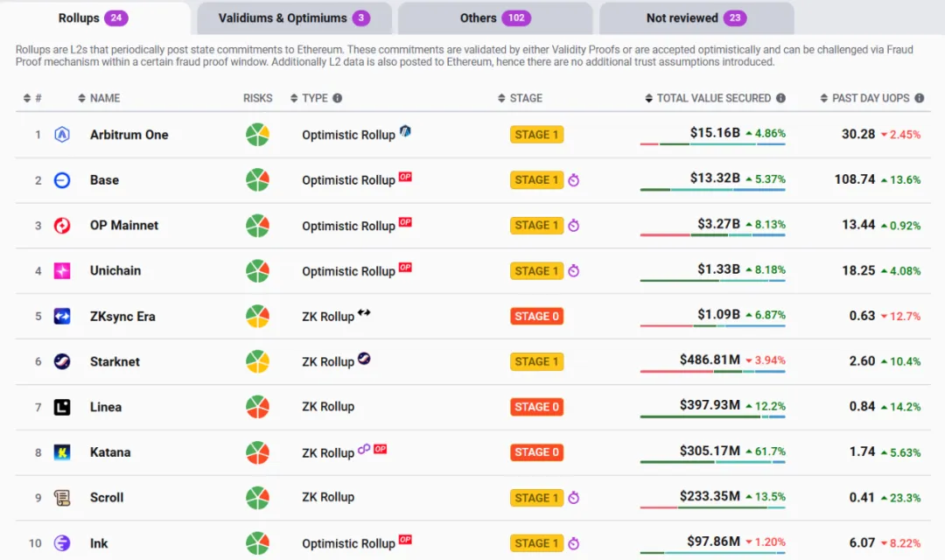Click the Linea STAGE 0 badge

pyautogui.click(x=536, y=407)
